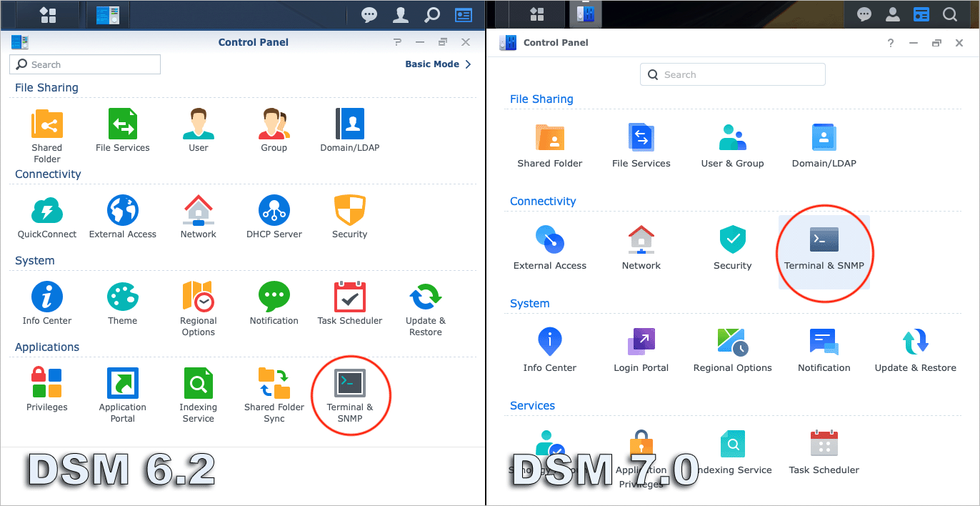Switch to Basic Mode in DSM 6.2

coord(438,64)
